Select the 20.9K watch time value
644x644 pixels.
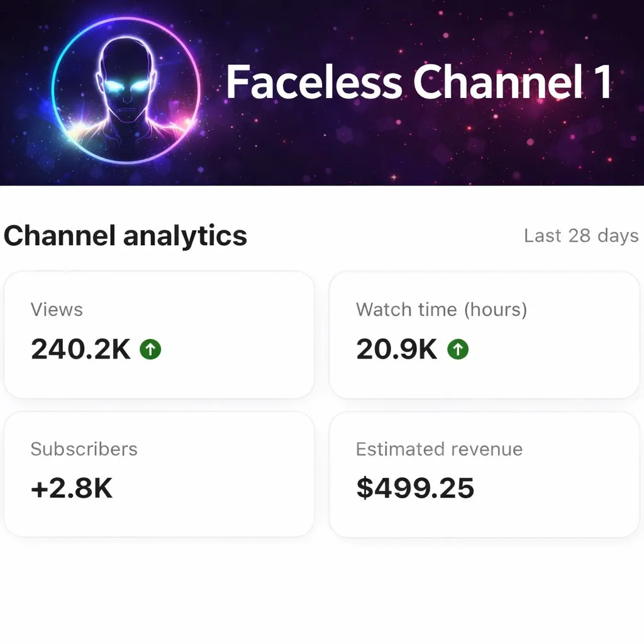[396, 349]
